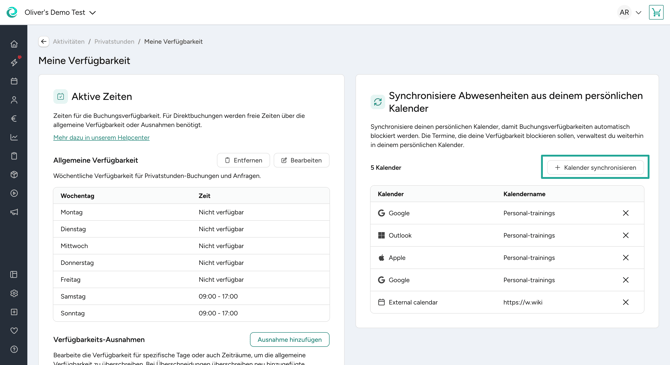Viewport: 670px width, 365px height.
Task: Click the Wochentag column header
Action: 77,196
